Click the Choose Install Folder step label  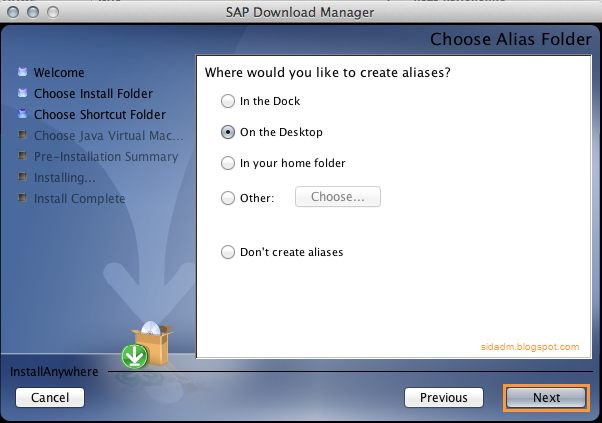pyautogui.click(x=93, y=94)
